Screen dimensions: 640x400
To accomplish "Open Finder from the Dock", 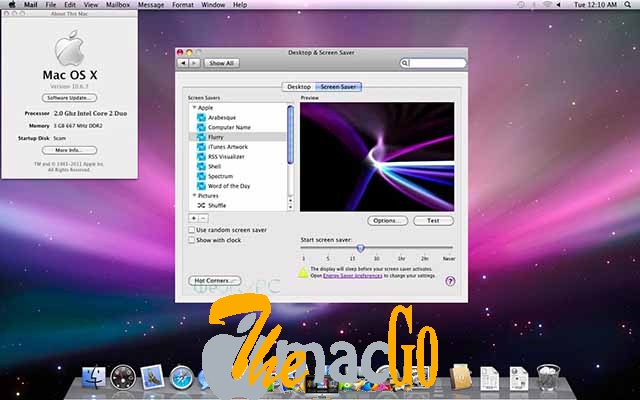I will click(93, 377).
